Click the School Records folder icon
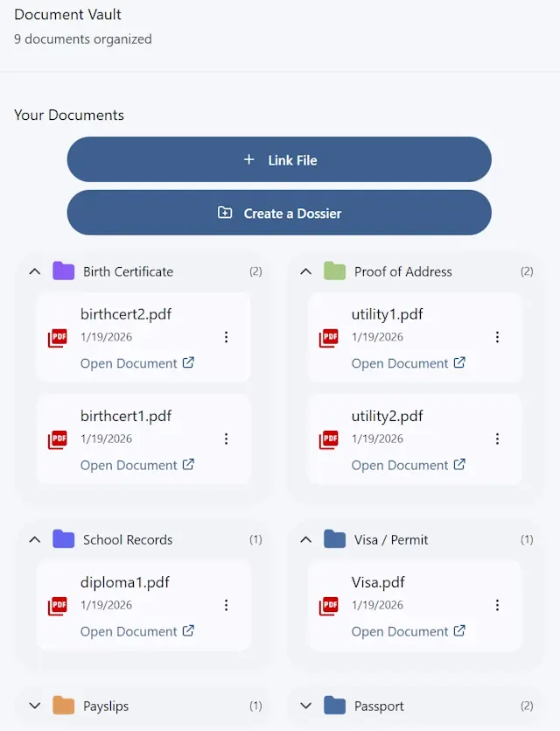 click(x=64, y=539)
